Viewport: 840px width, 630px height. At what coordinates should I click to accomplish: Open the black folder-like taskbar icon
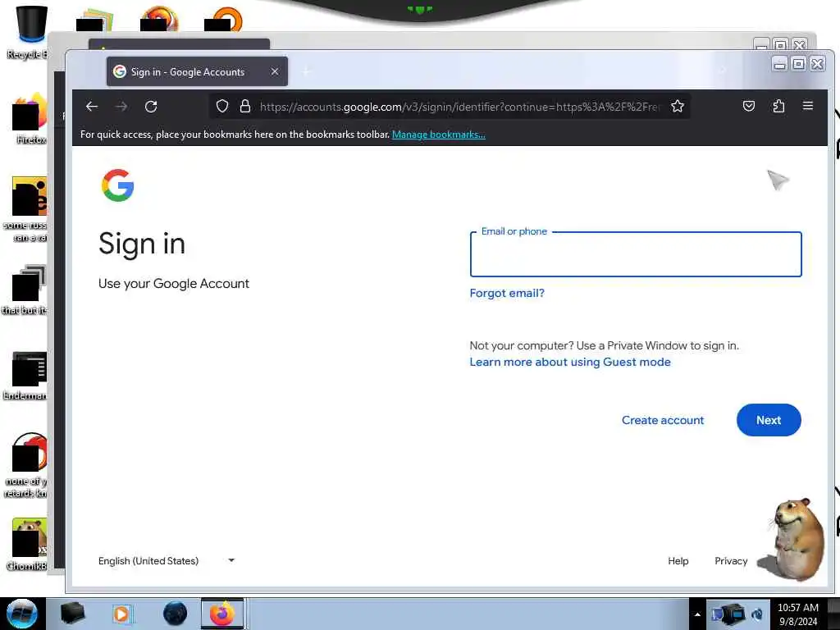(x=72, y=614)
